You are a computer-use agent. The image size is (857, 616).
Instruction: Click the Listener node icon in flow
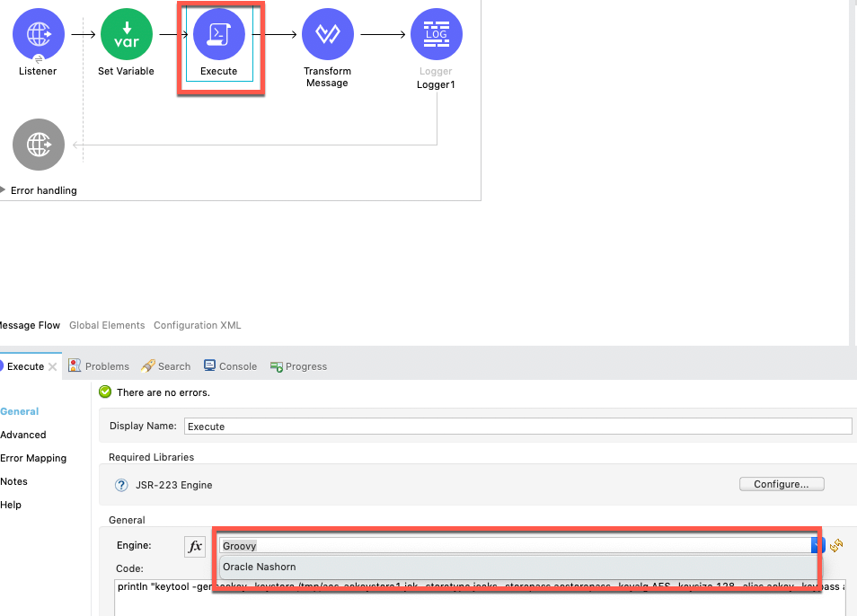tap(39, 35)
